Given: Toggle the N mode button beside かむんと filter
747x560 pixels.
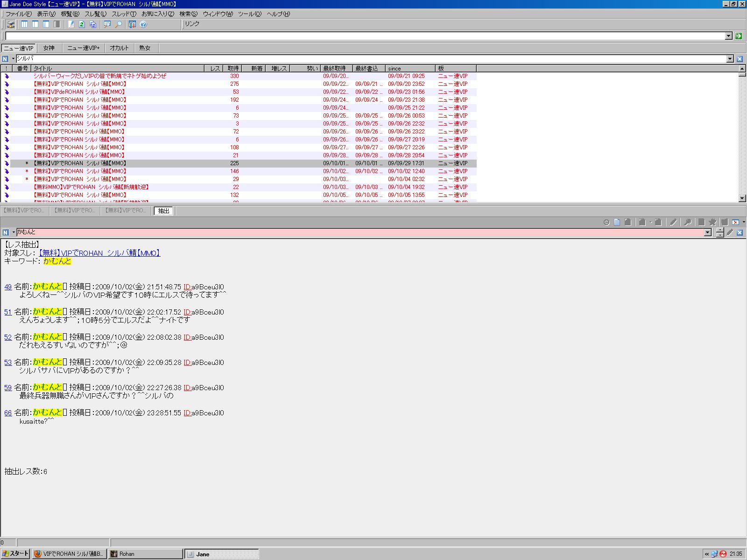Looking at the screenshot, I should coord(5,232).
